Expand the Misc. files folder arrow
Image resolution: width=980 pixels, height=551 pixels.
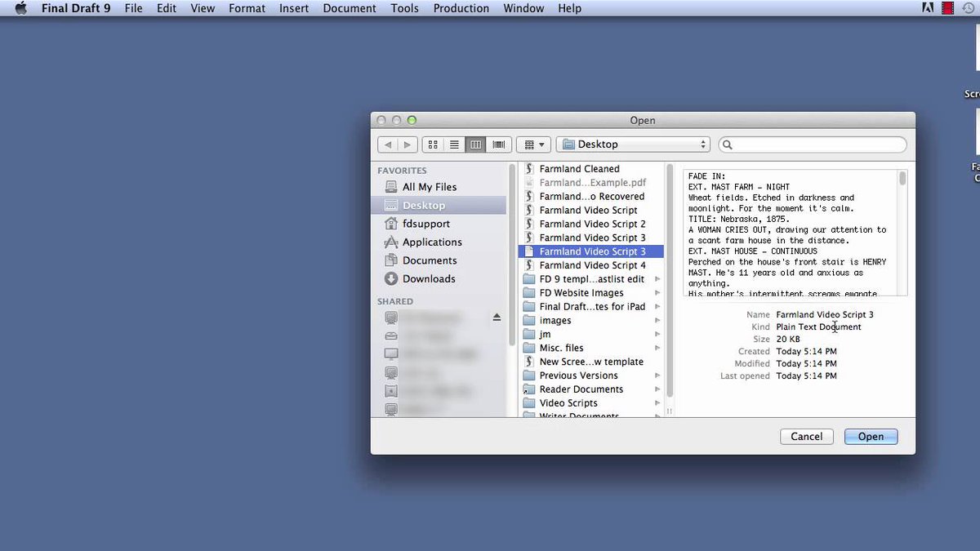click(658, 348)
